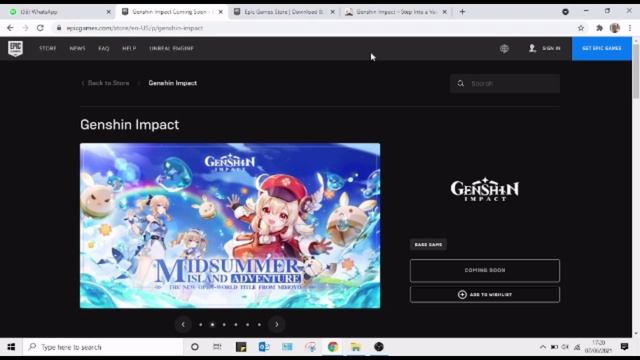Open the notification center icon
Viewport: 640px width, 360px height.
pyautogui.click(x=624, y=347)
